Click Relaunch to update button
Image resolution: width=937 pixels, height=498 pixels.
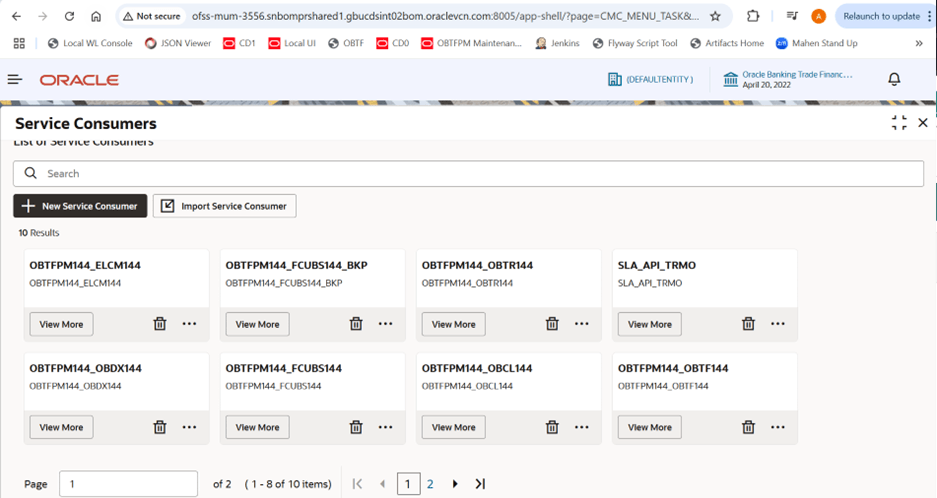pos(881,16)
